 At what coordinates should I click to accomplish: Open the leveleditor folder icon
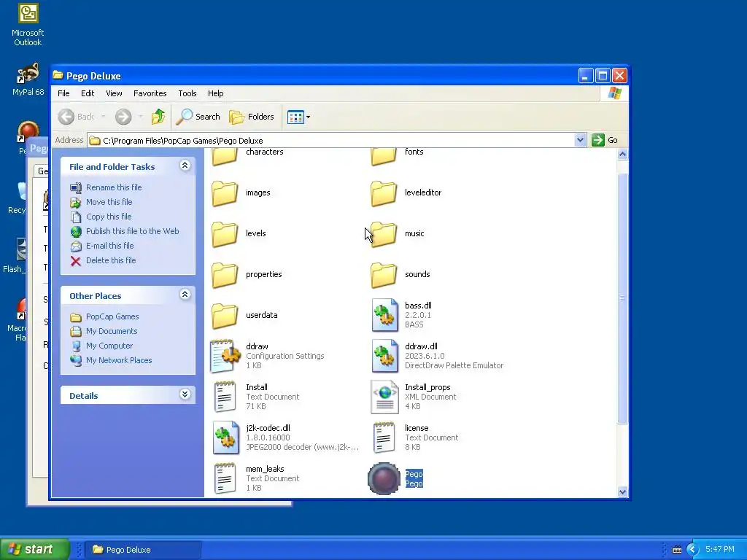pos(384,192)
